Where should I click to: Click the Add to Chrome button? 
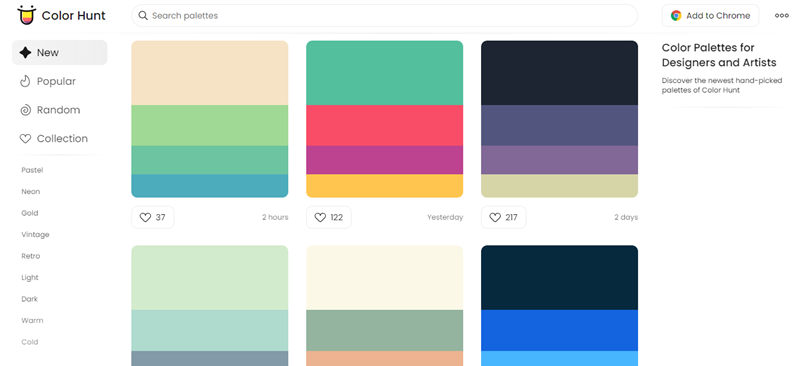coord(710,16)
